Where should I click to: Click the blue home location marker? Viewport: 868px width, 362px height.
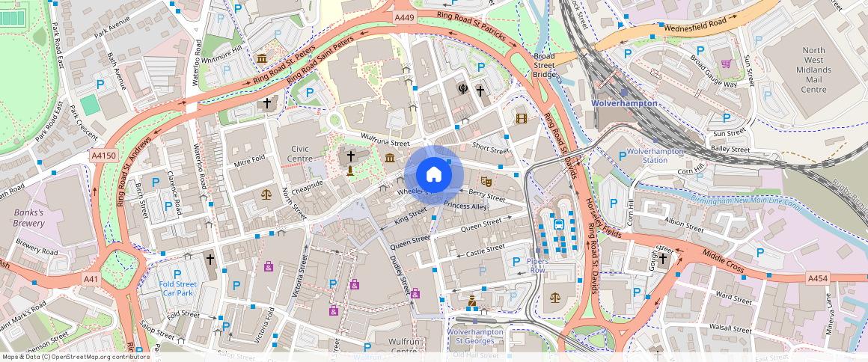433,175
